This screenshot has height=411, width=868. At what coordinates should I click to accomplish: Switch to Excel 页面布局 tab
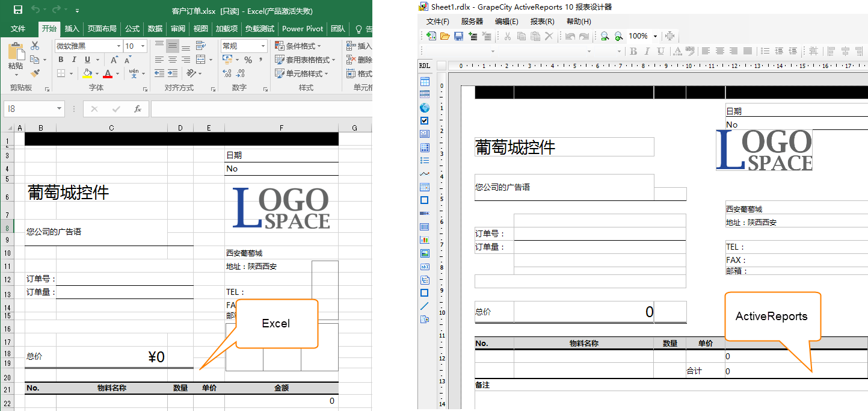coord(102,28)
